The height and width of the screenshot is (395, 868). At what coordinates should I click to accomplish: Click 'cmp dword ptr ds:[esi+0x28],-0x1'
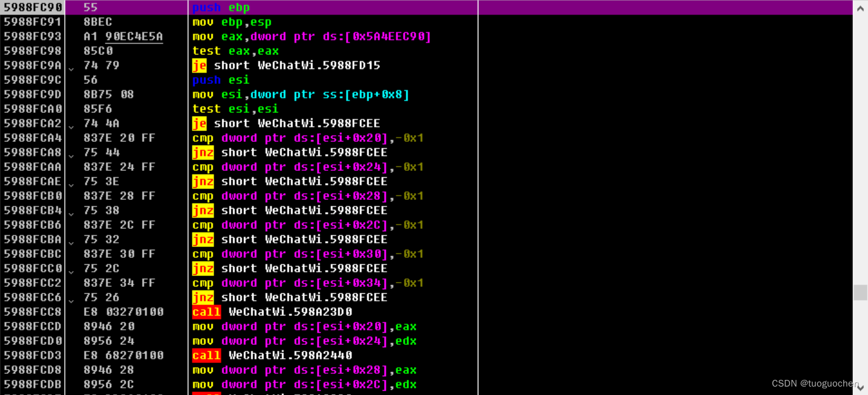308,196
